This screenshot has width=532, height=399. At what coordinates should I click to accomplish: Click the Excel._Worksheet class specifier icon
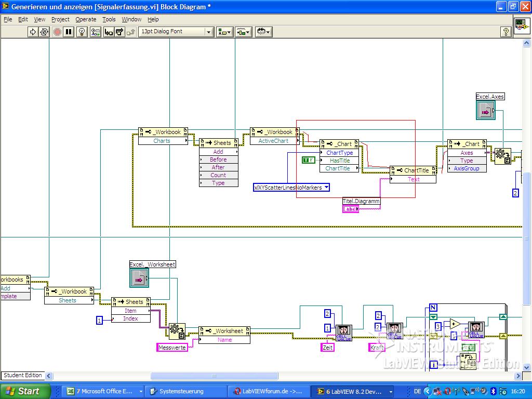coord(139,278)
